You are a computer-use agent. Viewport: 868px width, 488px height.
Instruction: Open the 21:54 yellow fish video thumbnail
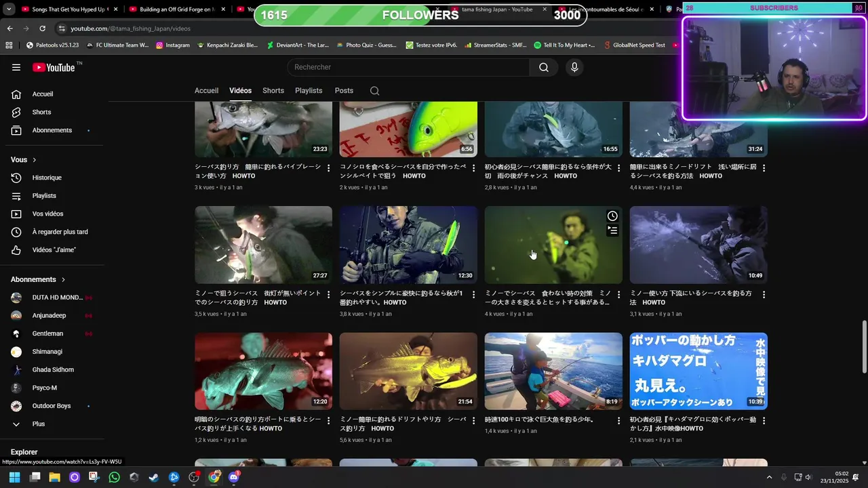(408, 371)
